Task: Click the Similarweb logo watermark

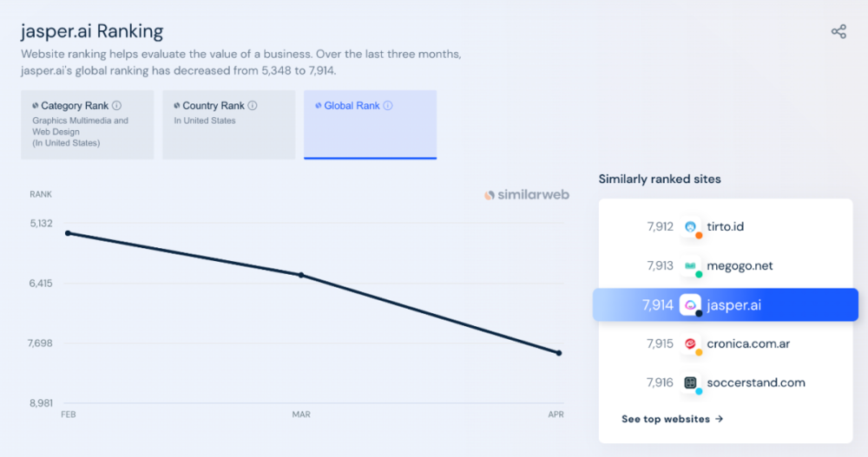Action: (527, 195)
